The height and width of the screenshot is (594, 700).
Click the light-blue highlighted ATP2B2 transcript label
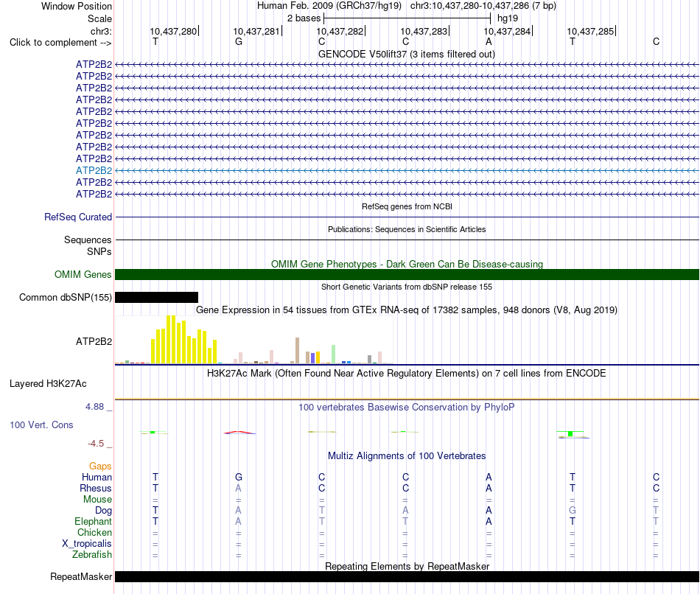pos(94,170)
